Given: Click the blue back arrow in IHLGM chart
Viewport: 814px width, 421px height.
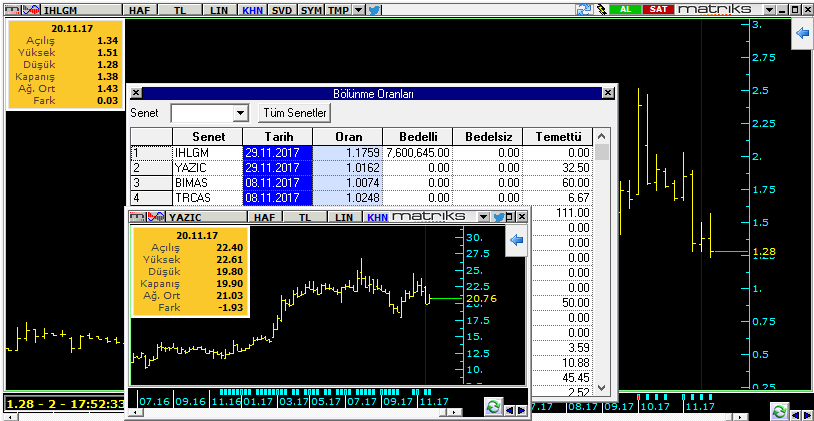Looking at the screenshot, I should pos(803,33).
